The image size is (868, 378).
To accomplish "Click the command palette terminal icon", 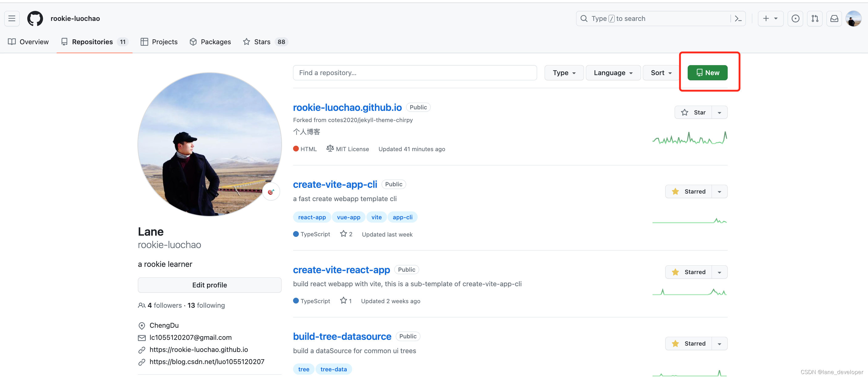I will (739, 18).
